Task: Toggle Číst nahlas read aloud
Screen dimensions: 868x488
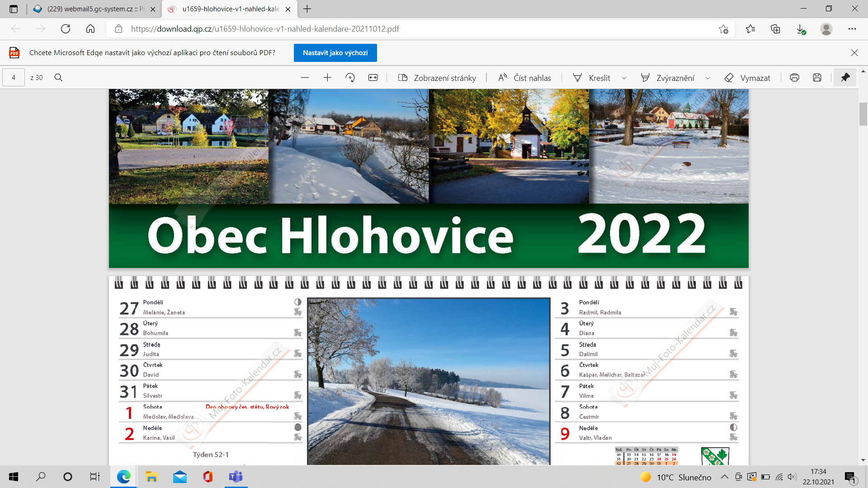Action: [524, 78]
